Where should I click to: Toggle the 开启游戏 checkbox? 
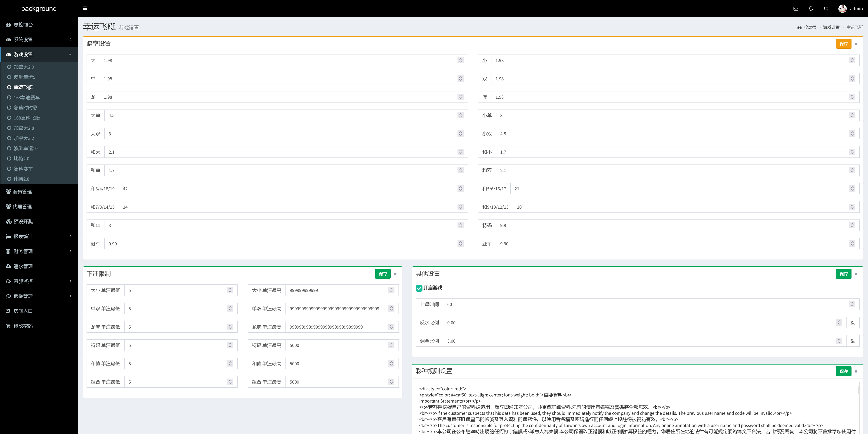coord(419,288)
